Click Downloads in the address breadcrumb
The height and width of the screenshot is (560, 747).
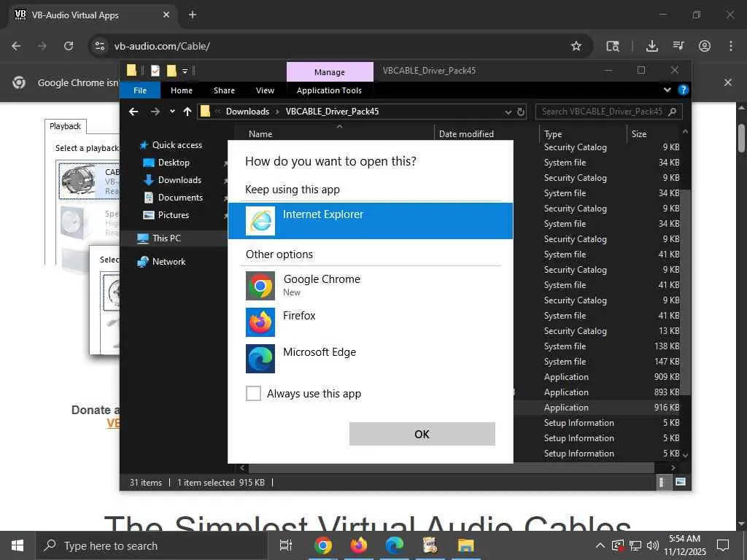pos(247,112)
